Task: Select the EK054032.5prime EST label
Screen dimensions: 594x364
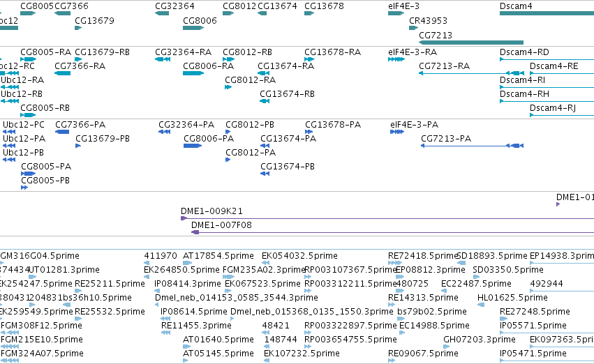Action: click(299, 256)
